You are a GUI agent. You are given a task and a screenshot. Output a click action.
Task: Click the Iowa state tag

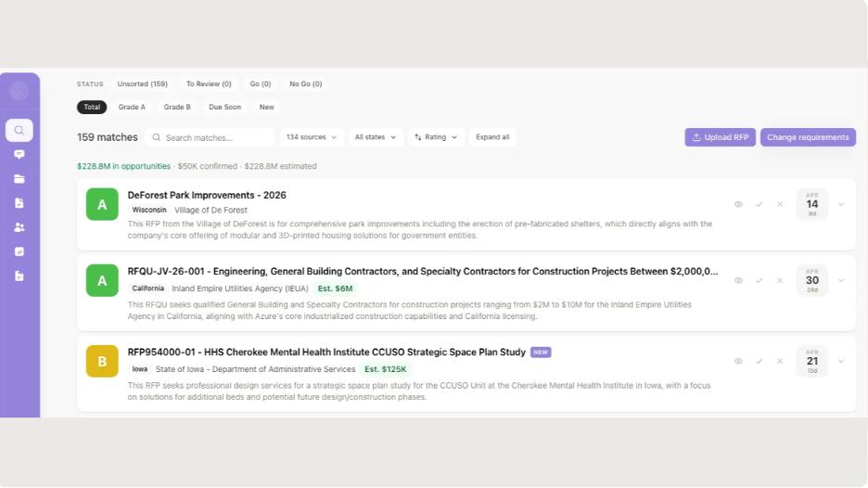point(139,369)
